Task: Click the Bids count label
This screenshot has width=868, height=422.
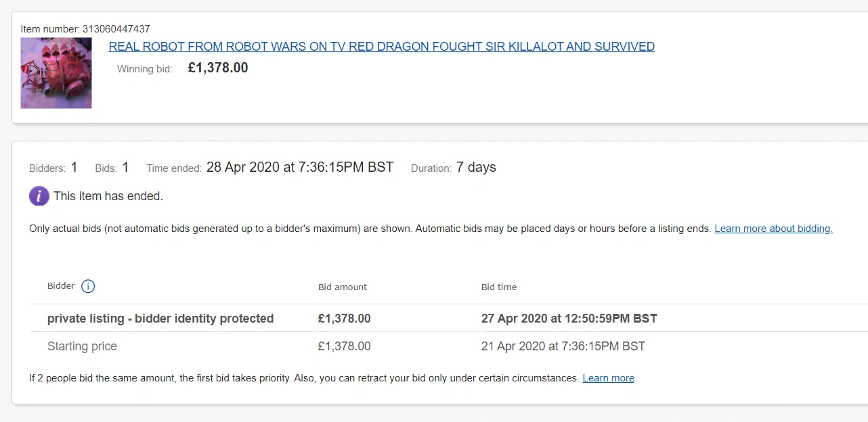Action: pyautogui.click(x=106, y=168)
